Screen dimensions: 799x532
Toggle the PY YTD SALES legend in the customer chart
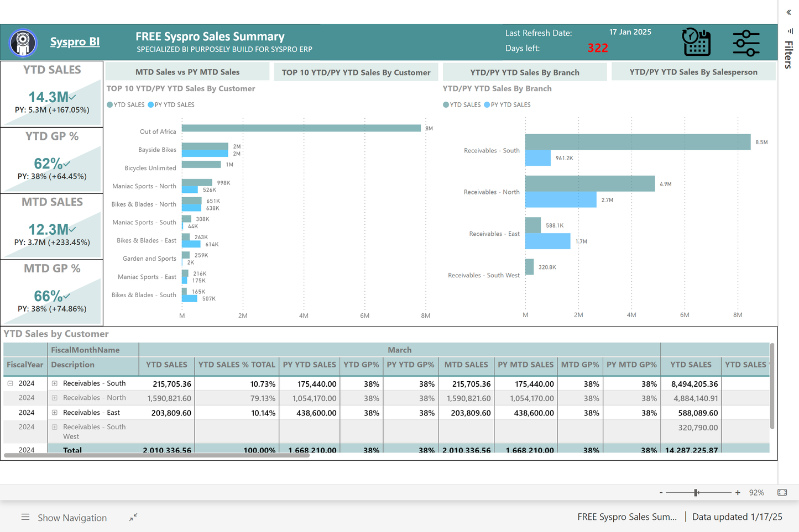(x=171, y=104)
